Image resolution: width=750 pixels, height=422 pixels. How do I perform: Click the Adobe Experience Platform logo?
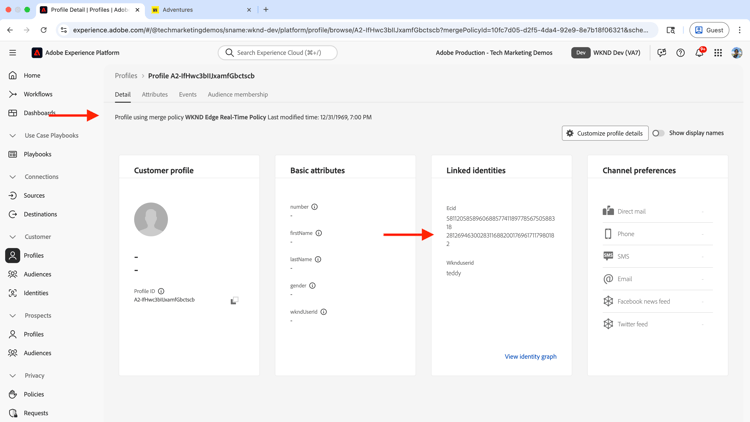click(37, 53)
